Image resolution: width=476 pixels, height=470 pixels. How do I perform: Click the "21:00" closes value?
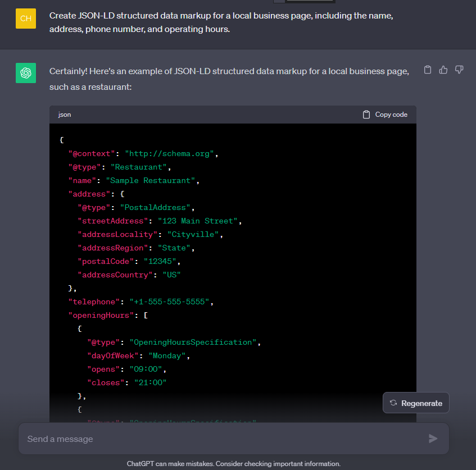(x=151, y=382)
